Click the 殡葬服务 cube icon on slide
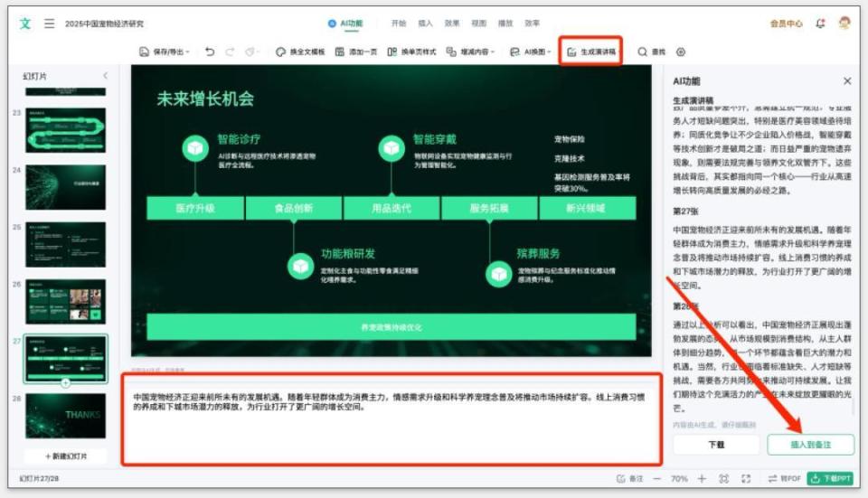Image resolution: width=868 pixels, height=498 pixels. 499,274
